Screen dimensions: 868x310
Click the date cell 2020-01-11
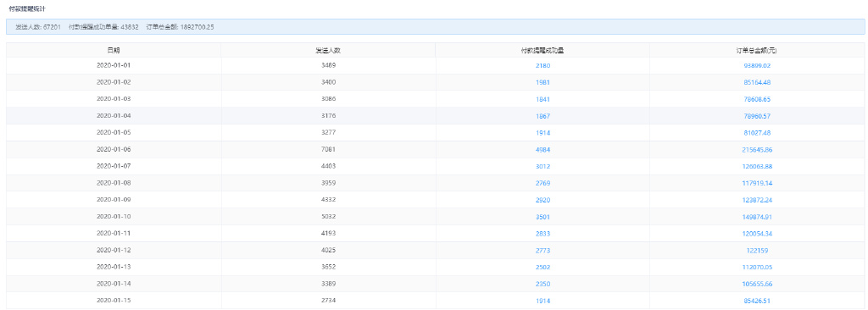point(114,234)
